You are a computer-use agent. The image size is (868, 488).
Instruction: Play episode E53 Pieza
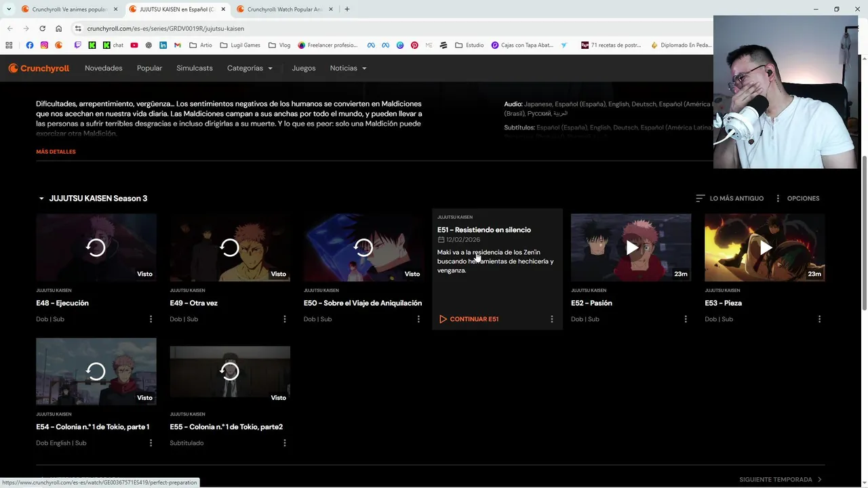pos(764,247)
